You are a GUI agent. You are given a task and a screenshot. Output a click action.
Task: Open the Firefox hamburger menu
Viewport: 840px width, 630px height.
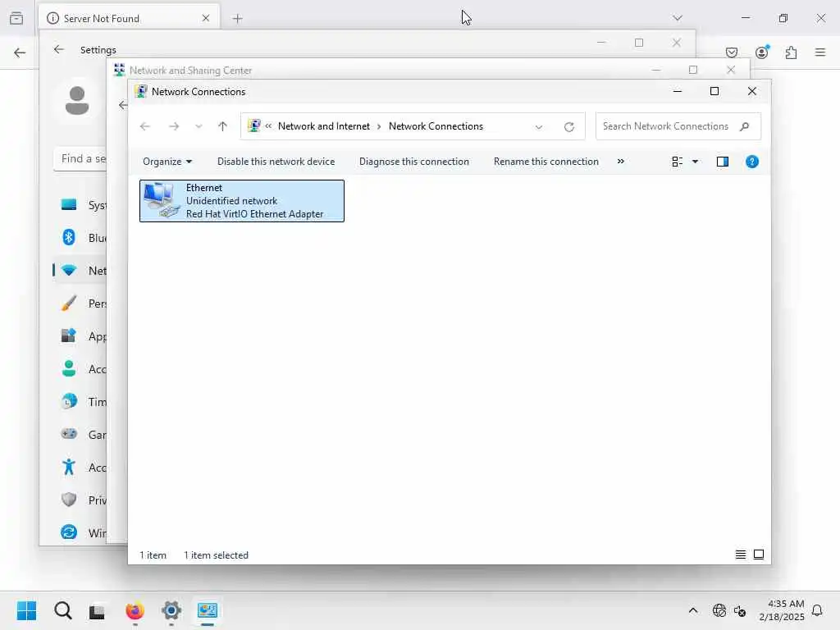pyautogui.click(x=820, y=52)
